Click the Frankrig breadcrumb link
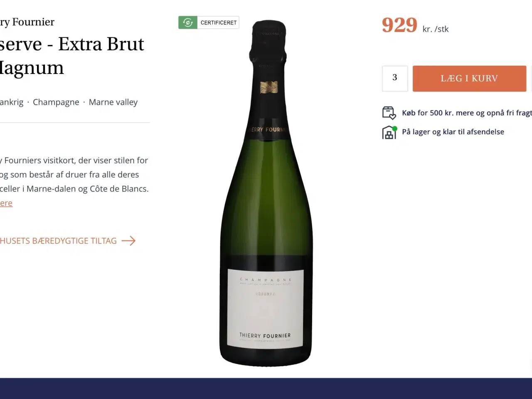The image size is (532, 399). point(11,102)
